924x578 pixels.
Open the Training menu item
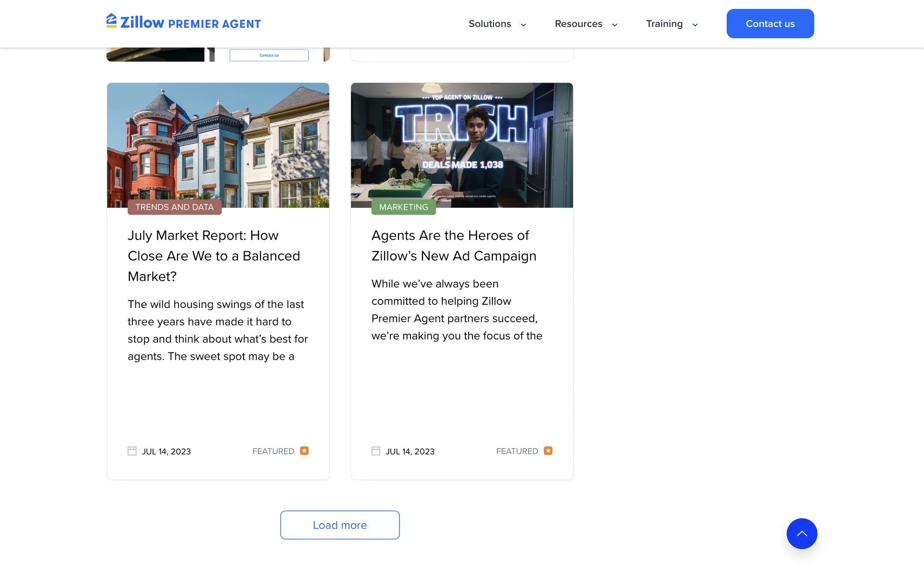coord(664,24)
